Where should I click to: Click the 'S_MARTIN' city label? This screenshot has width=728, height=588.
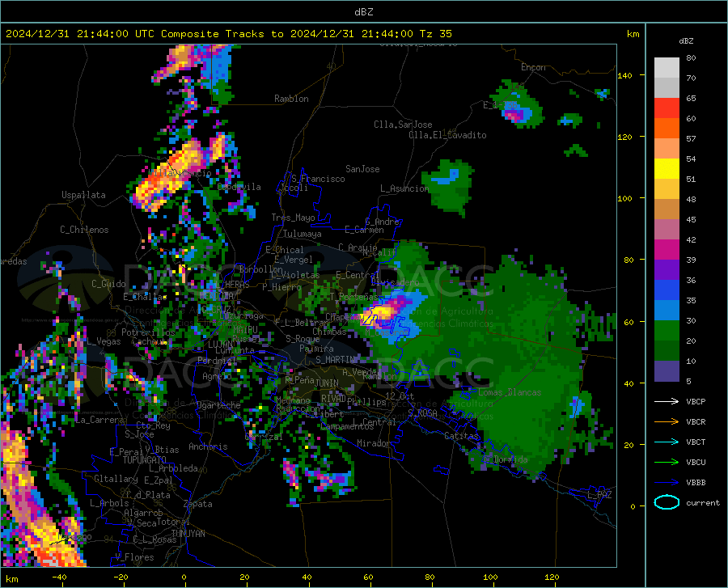click(335, 359)
